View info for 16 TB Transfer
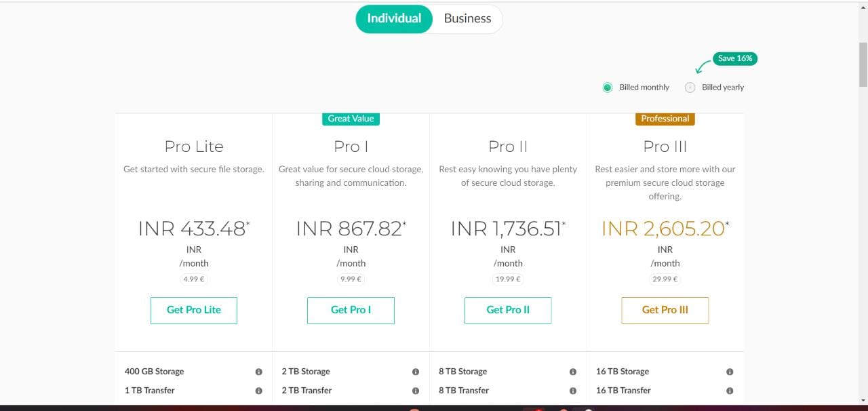The image size is (868, 411). click(x=730, y=391)
